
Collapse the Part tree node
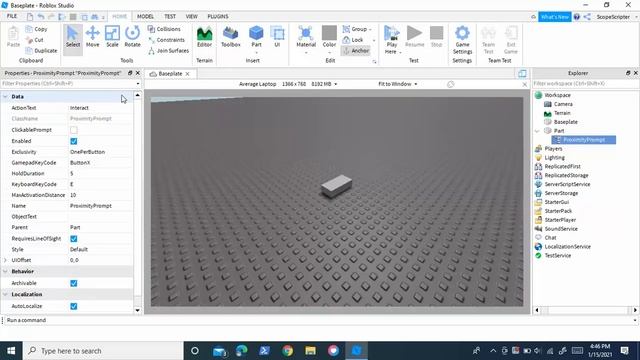pyautogui.click(x=537, y=131)
